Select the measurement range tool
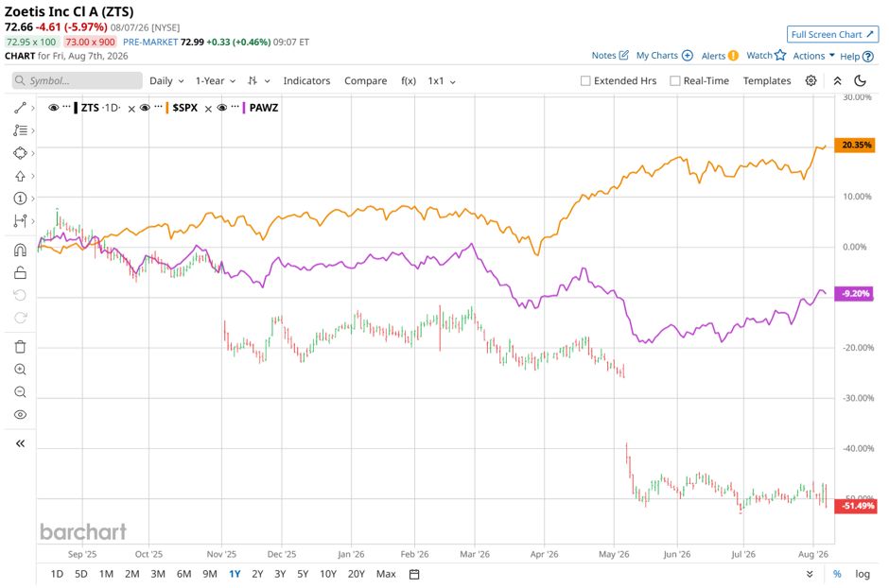The image size is (889, 588). 20,221
